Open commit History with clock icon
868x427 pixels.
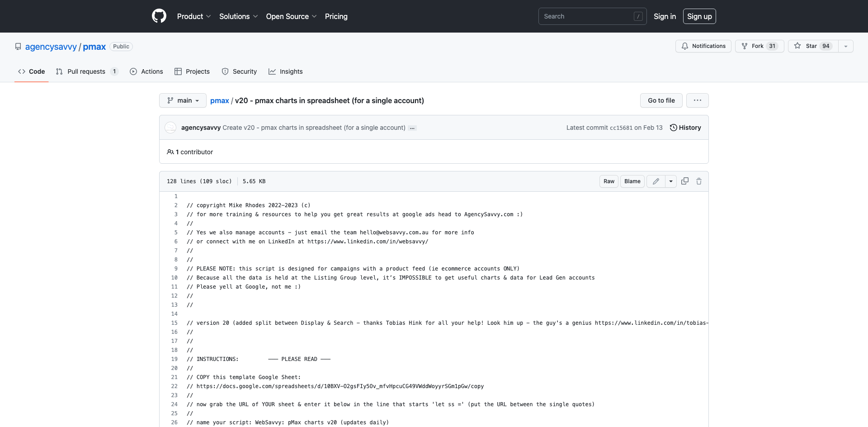(685, 128)
